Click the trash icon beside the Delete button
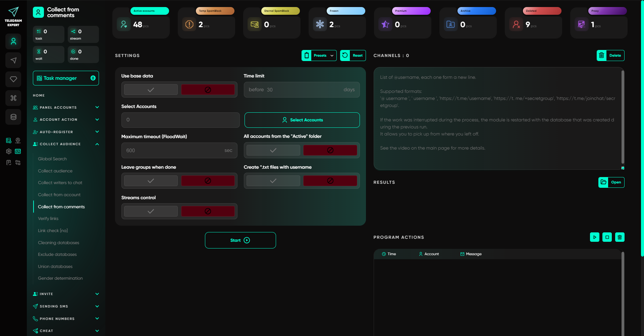The width and height of the screenshot is (644, 336). point(601,55)
